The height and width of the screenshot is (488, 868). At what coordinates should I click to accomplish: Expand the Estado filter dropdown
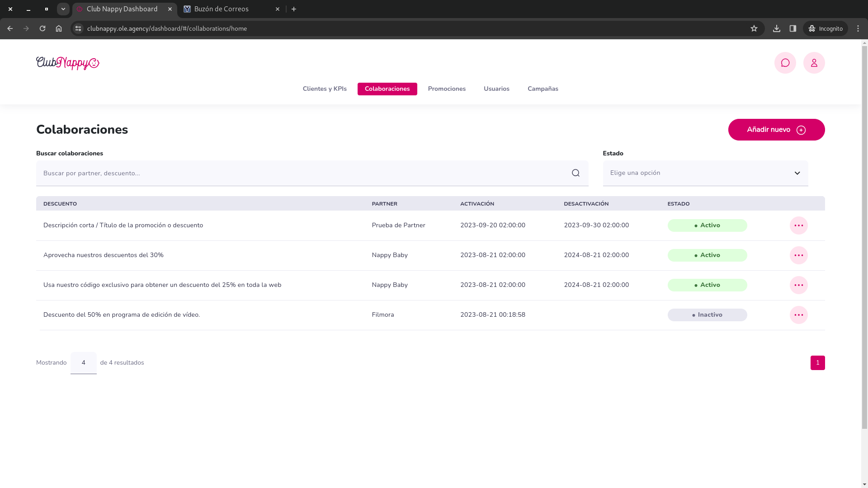click(705, 173)
